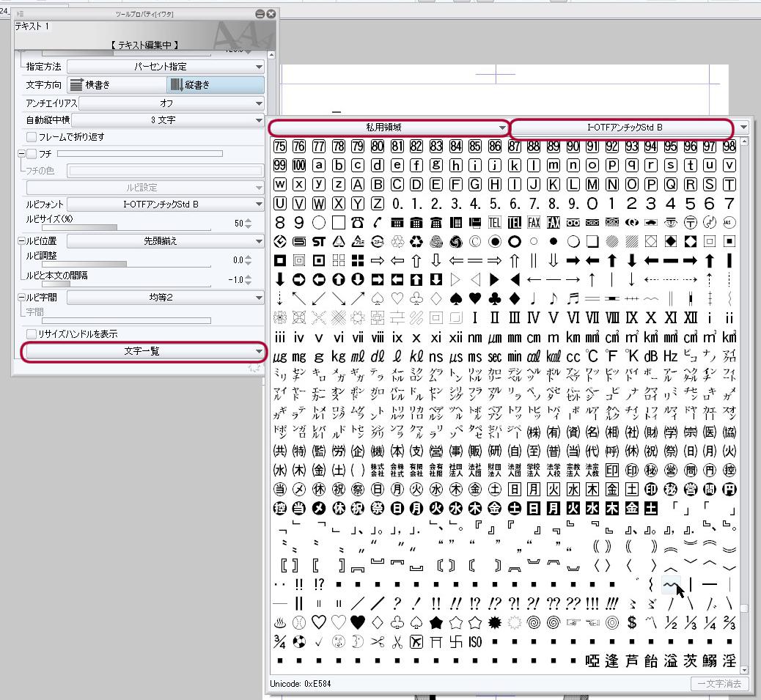The image size is (761, 700).
Task: Select the telephone glyph in character list
Action: (x=358, y=223)
